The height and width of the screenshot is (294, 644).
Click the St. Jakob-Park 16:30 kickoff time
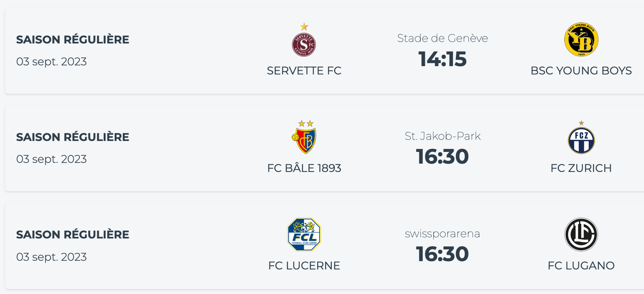pos(442,157)
